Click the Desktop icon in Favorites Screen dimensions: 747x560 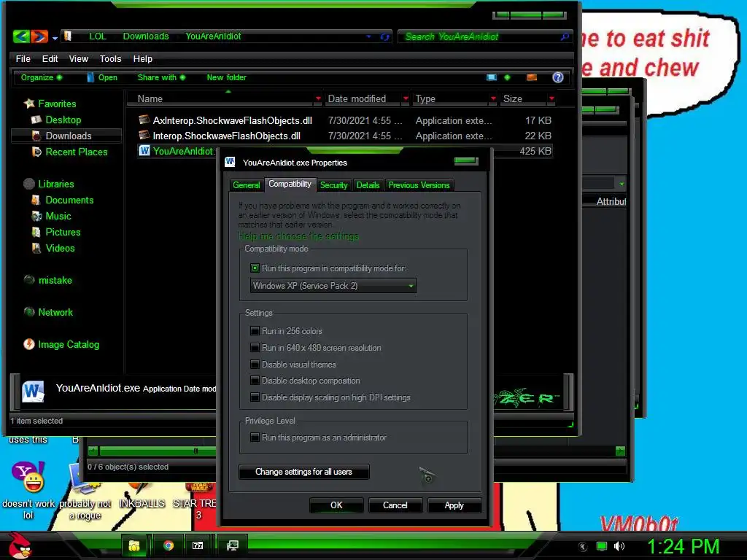(x=36, y=120)
